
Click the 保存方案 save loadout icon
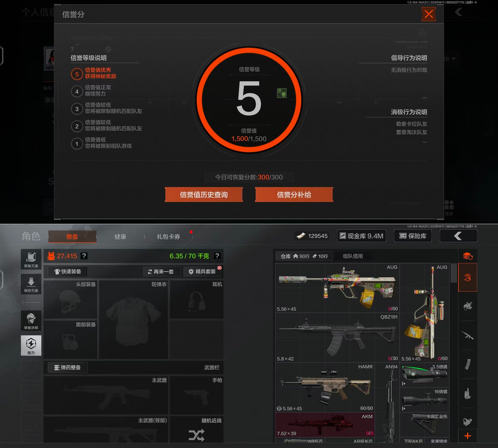tap(31, 284)
